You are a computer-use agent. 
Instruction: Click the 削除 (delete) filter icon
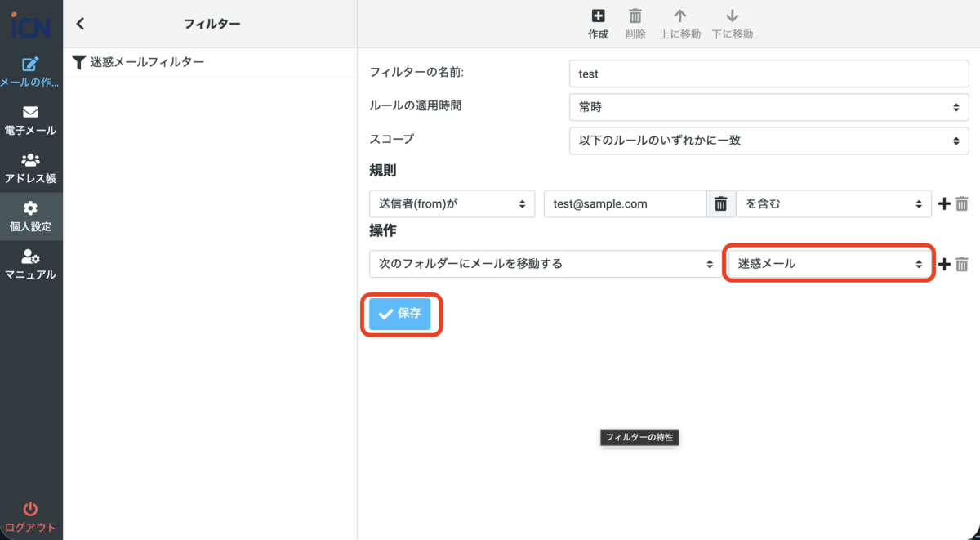(x=635, y=23)
